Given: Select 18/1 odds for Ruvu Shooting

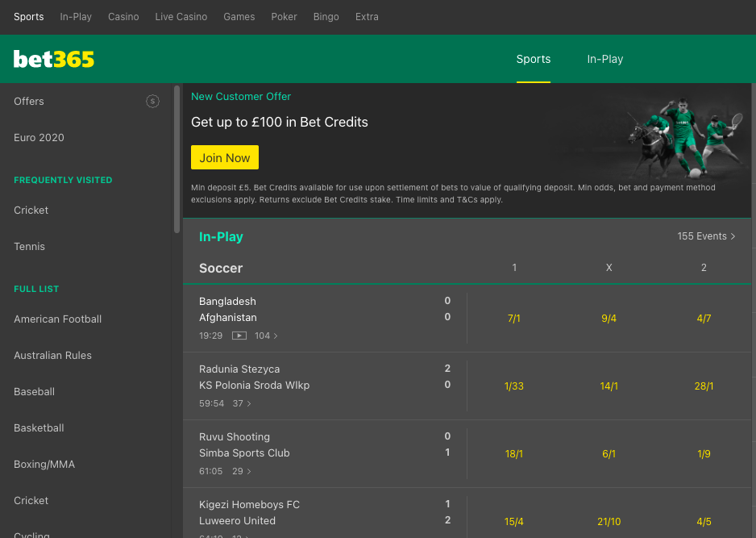Looking at the screenshot, I should pyautogui.click(x=514, y=454).
